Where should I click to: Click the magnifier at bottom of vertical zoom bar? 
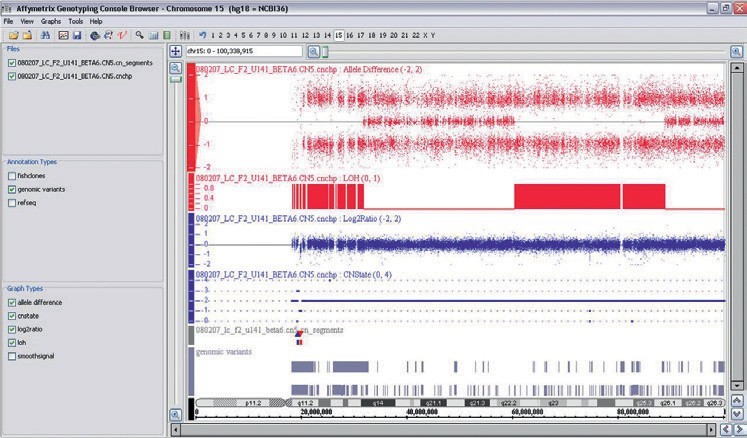pyautogui.click(x=175, y=415)
